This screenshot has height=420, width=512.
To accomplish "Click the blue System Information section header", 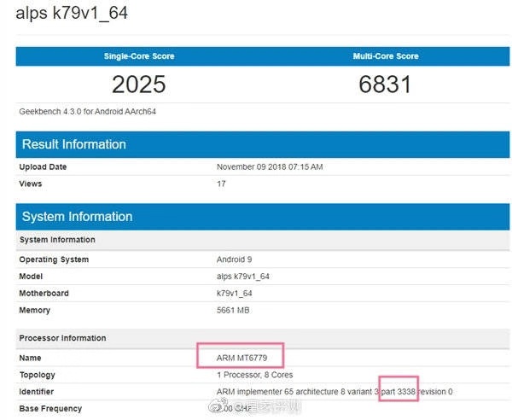I will point(263,217).
